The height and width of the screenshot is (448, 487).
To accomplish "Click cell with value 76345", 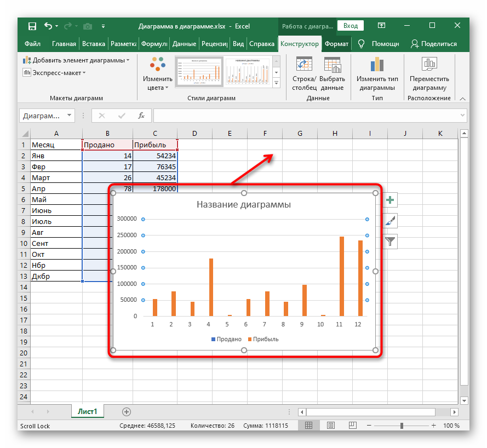I will click(x=155, y=166).
